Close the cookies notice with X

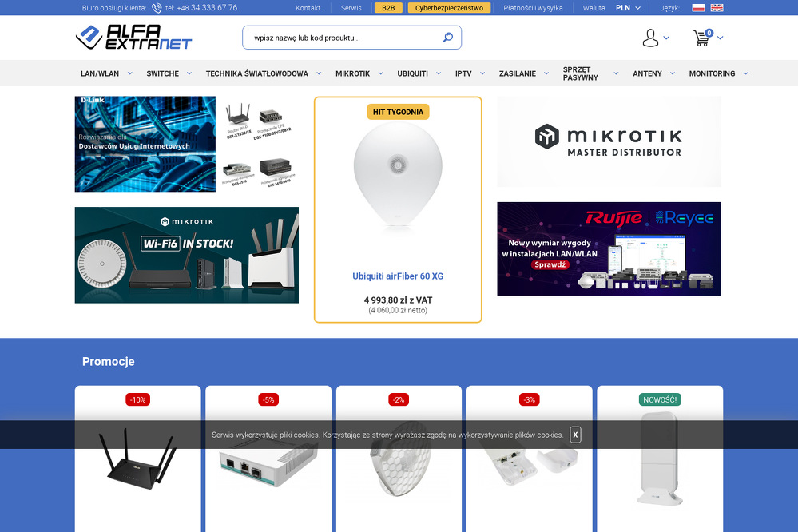[x=575, y=435]
